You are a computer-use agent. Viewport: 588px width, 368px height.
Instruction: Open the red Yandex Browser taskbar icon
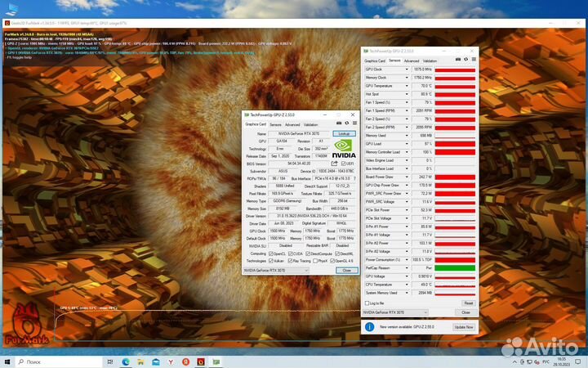pos(185,361)
